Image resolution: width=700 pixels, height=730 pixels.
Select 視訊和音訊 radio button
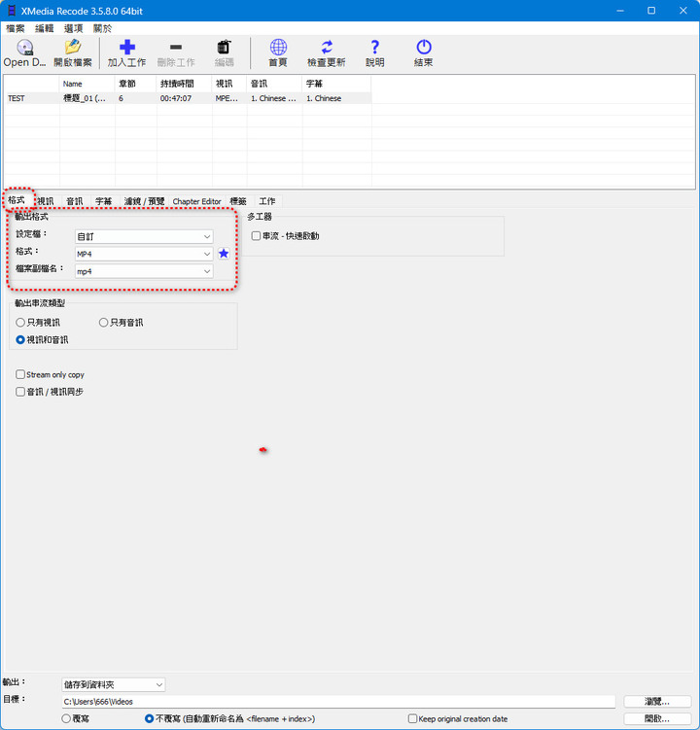pyautogui.click(x=20, y=339)
